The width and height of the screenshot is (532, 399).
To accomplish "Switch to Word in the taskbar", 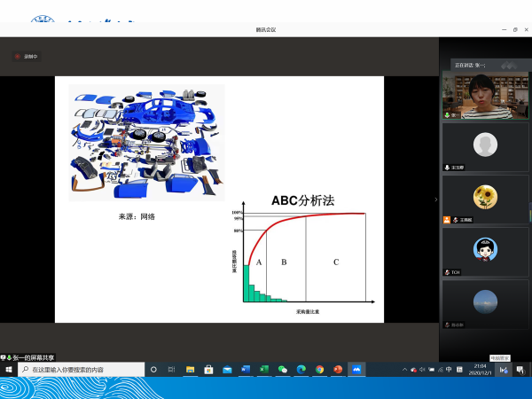I will tap(246, 369).
